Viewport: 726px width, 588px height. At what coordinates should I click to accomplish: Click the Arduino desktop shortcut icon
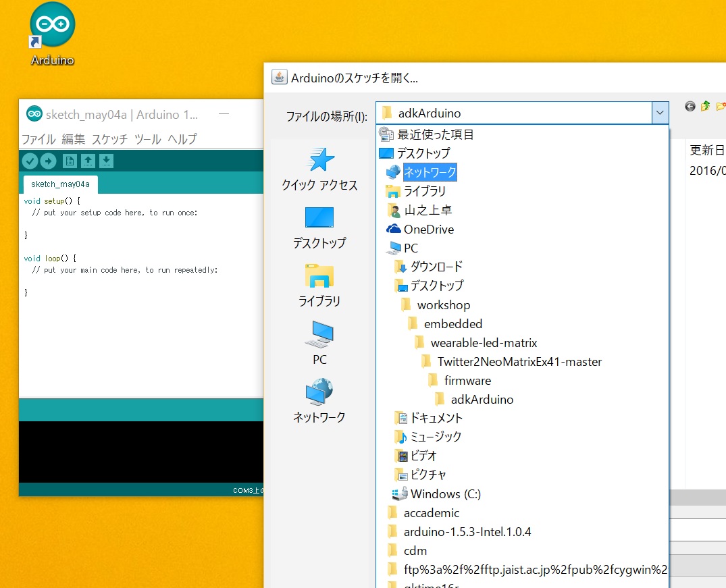click(x=53, y=34)
